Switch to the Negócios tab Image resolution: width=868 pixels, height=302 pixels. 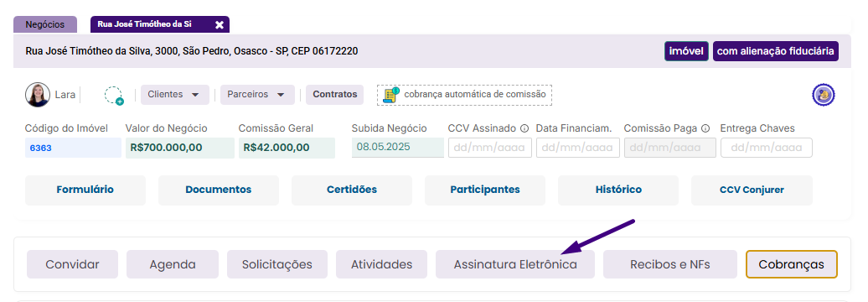45,24
